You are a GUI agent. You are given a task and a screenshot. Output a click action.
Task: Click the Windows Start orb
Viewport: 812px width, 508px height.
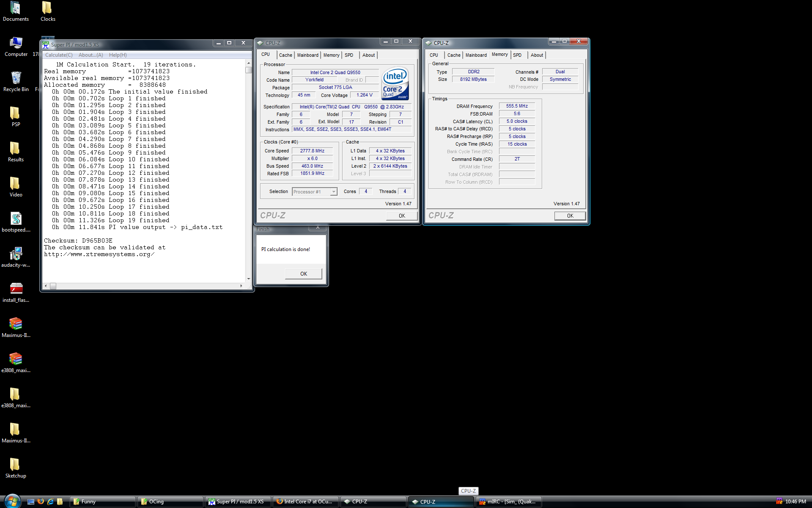coord(12,501)
